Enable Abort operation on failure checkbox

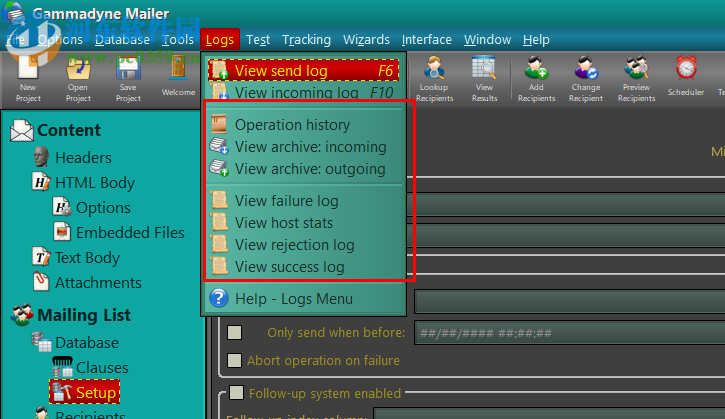point(234,360)
